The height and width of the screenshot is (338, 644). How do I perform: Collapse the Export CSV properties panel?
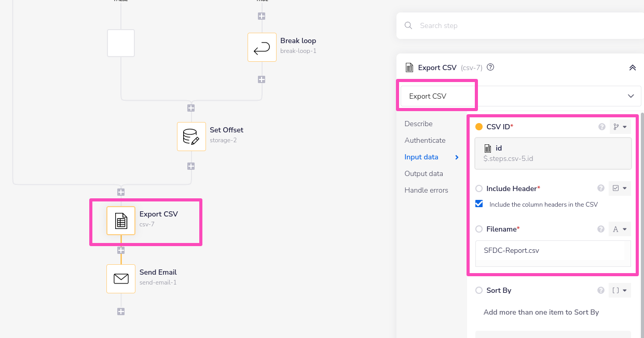[632, 67]
